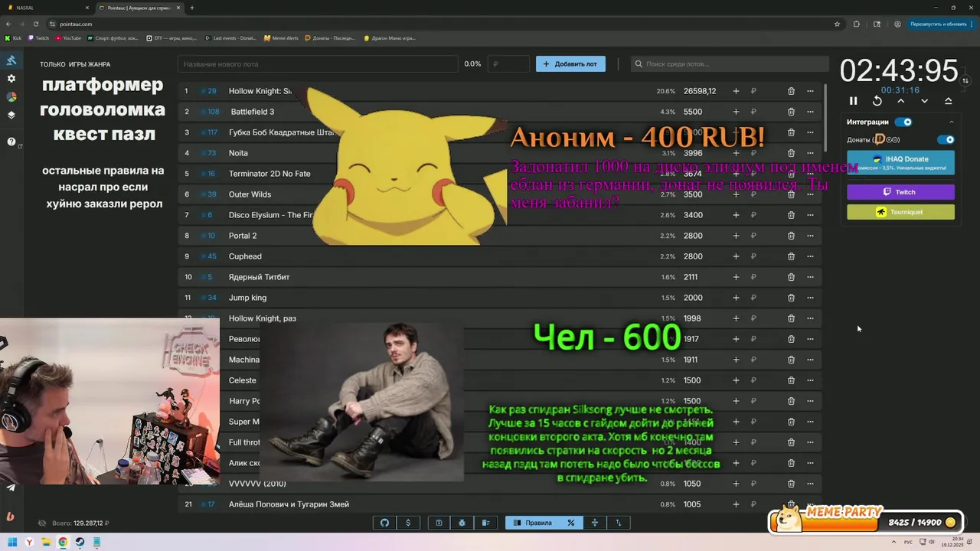The width and height of the screenshot is (980, 551).
Task: Toggle the Интеграции switch
Action: pos(903,122)
